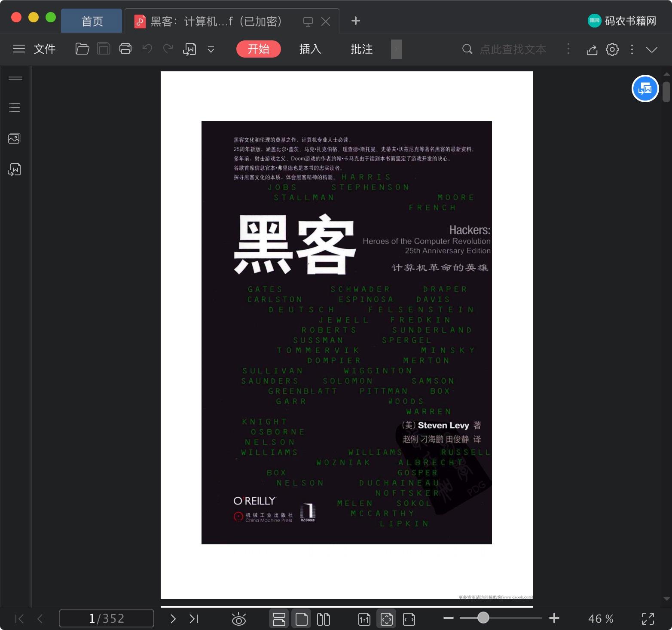Image resolution: width=672 pixels, height=630 pixels.
Task: Click the PDF to Word convert icon in toolbar
Action: 189,49
